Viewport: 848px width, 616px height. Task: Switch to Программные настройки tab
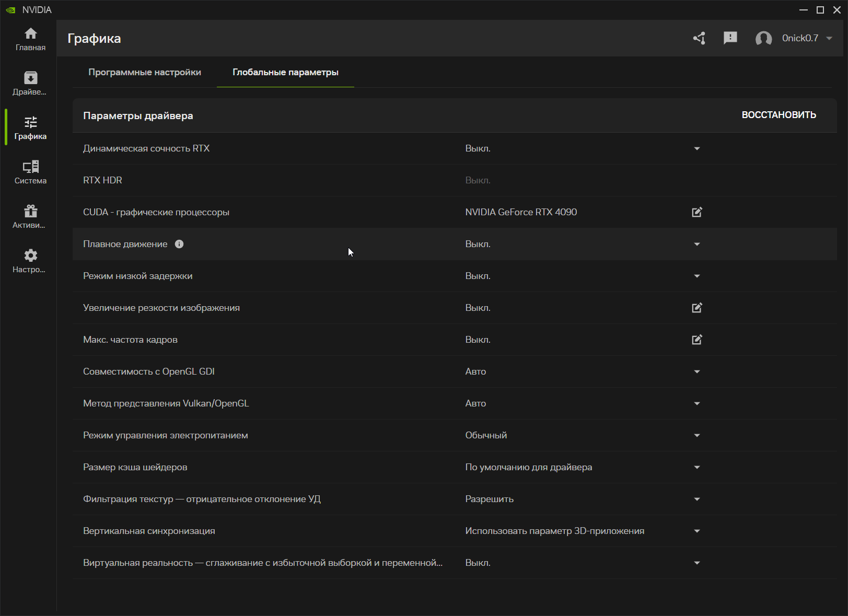(x=145, y=72)
